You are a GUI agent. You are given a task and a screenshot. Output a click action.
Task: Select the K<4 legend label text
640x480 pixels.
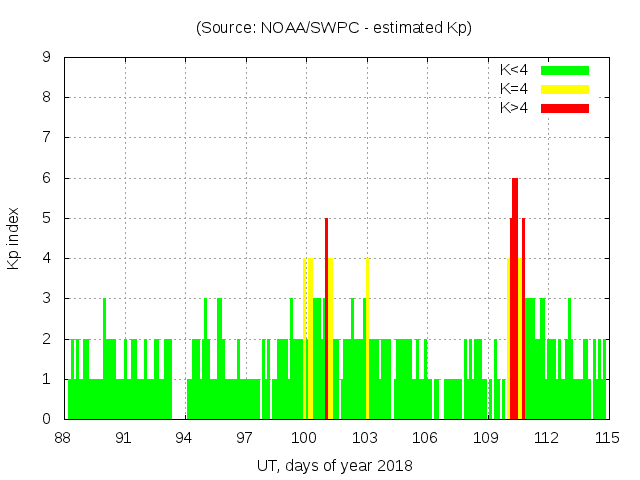514,70
